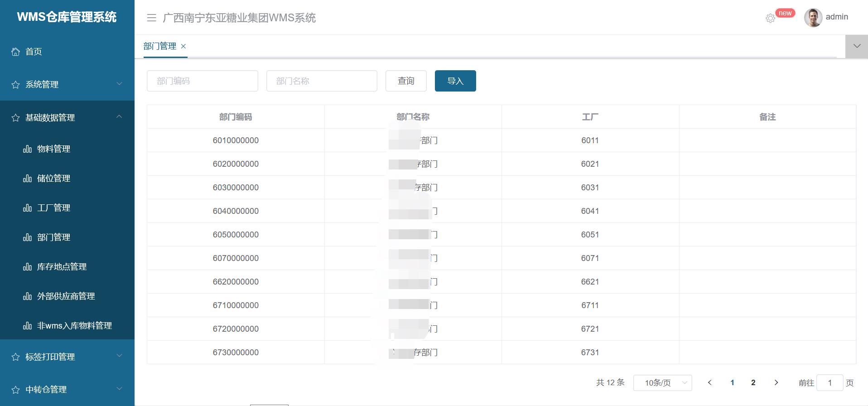Image resolution: width=868 pixels, height=406 pixels.
Task: Open the 10条/页 page size dropdown
Action: click(662, 383)
